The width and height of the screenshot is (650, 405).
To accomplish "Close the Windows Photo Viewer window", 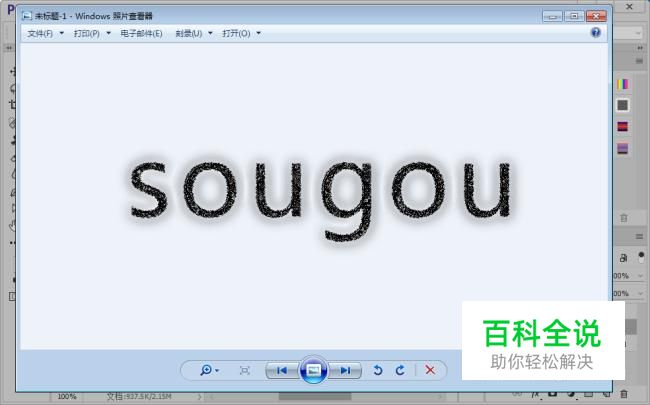I will [596, 16].
